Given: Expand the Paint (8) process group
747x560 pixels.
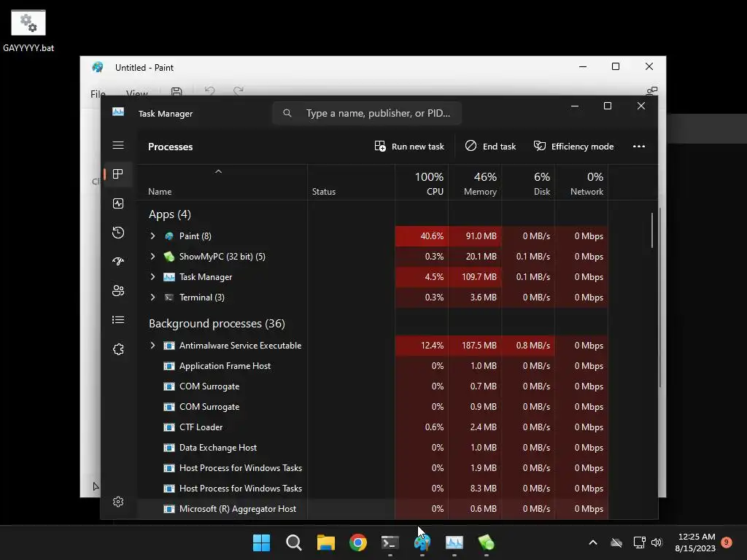Looking at the screenshot, I should point(152,236).
